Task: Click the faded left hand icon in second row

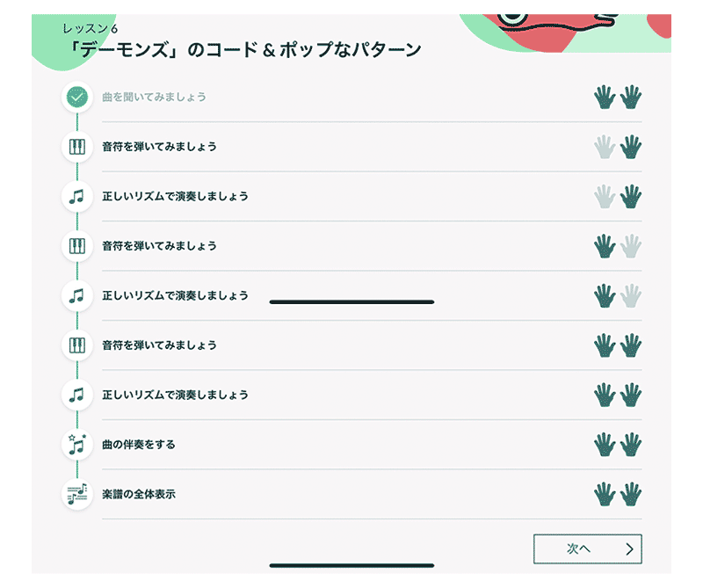Action: coord(605,147)
